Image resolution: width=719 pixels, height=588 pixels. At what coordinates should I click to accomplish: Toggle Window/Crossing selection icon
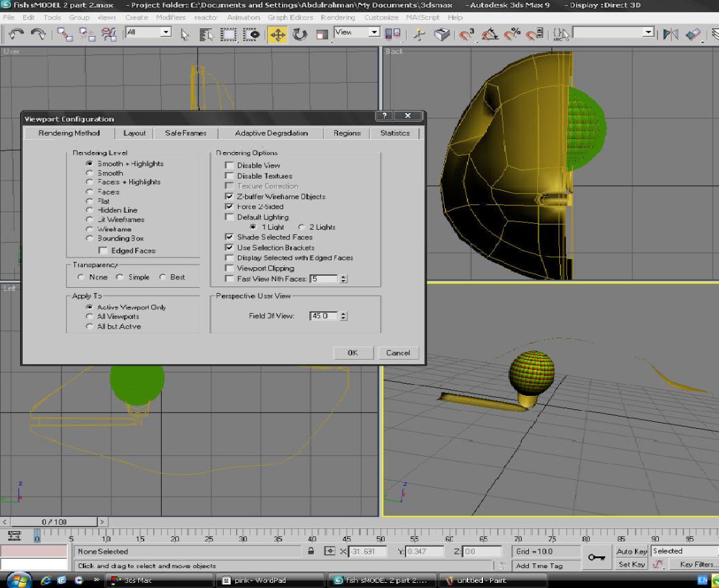pos(252,35)
